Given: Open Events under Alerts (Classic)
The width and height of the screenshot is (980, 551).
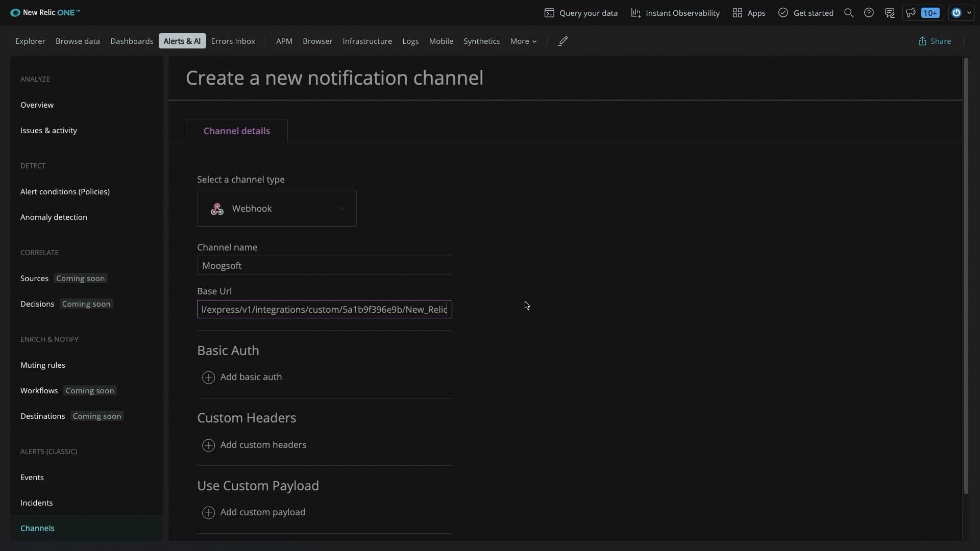Looking at the screenshot, I should click(32, 477).
